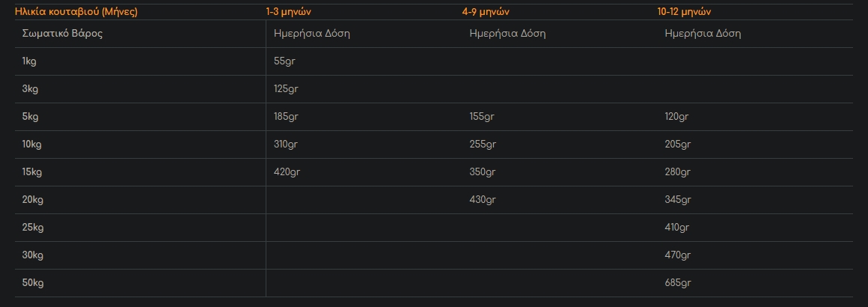Screen dimensions: 868x307
Task: Click the 345gr dose value
Action: (677, 200)
